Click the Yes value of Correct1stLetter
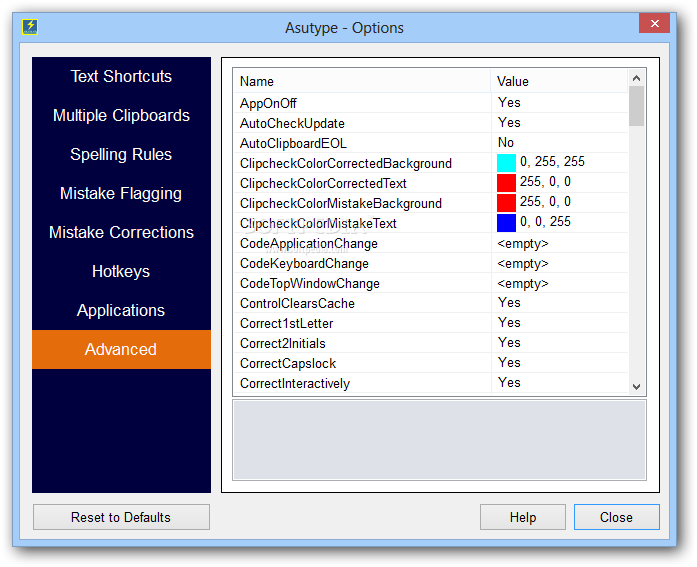Screen dimensions: 697x567 tap(509, 323)
